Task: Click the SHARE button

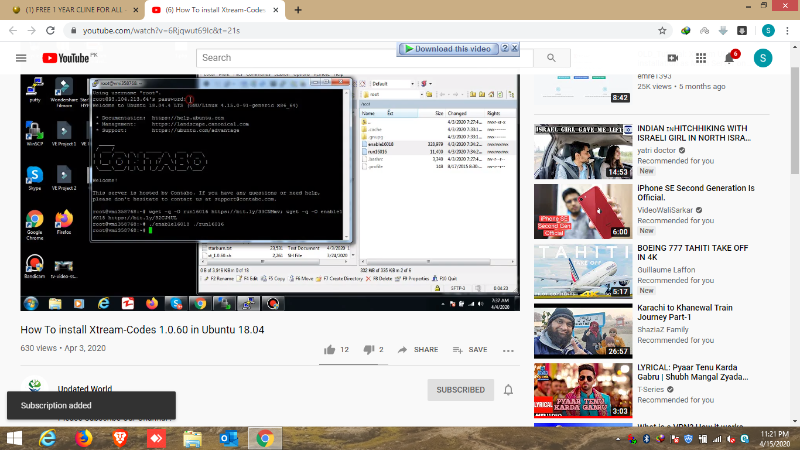Action: tap(418, 349)
